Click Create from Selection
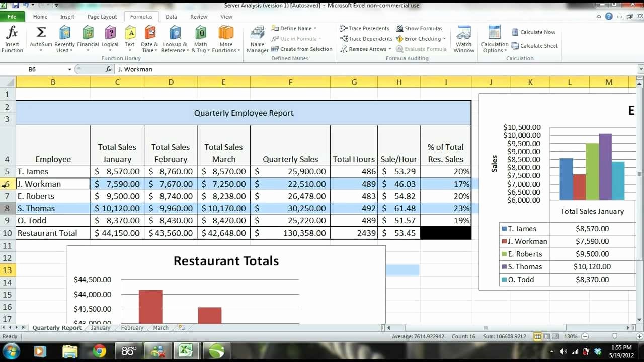 pyautogui.click(x=302, y=49)
